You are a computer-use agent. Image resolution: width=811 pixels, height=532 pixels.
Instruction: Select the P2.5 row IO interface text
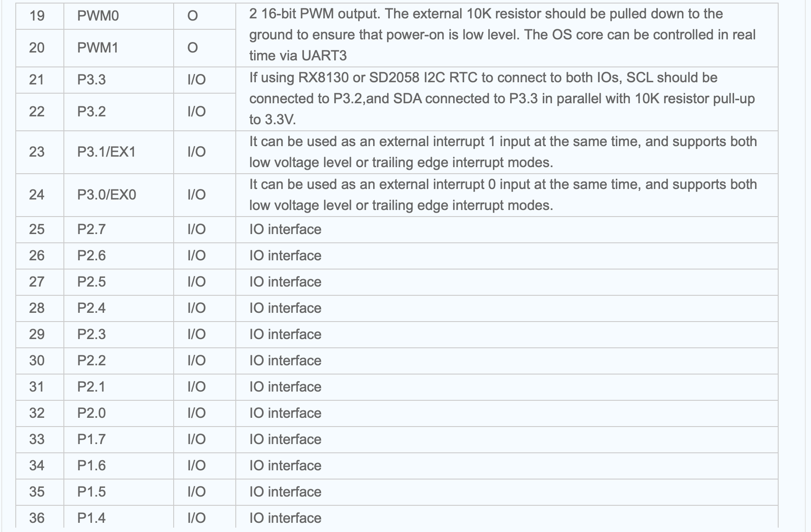285,282
